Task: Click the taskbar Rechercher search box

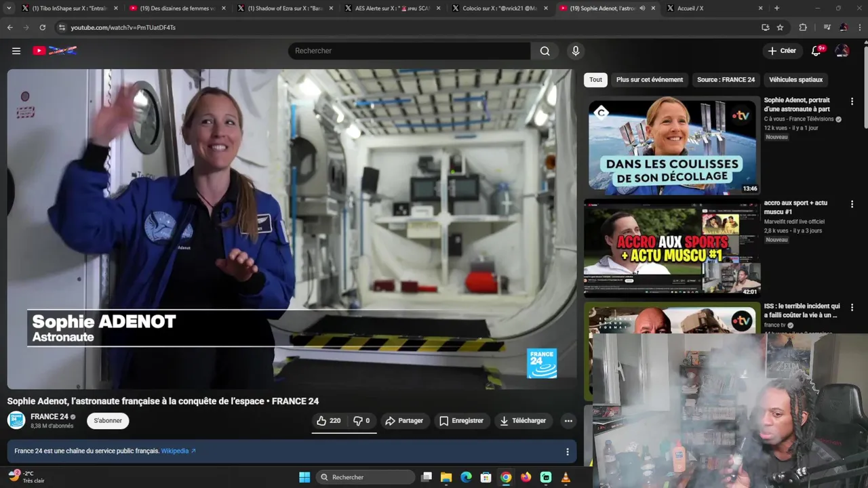Action: [366, 477]
